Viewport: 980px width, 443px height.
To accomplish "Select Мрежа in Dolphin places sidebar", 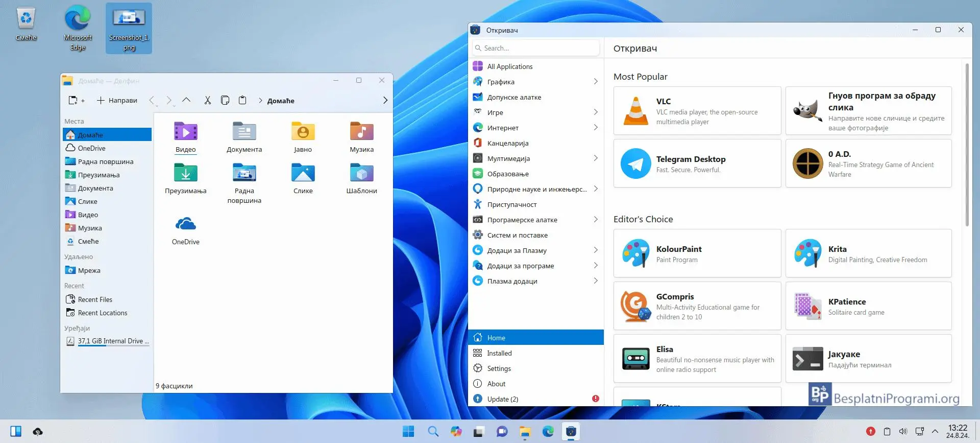I will [x=107, y=270].
